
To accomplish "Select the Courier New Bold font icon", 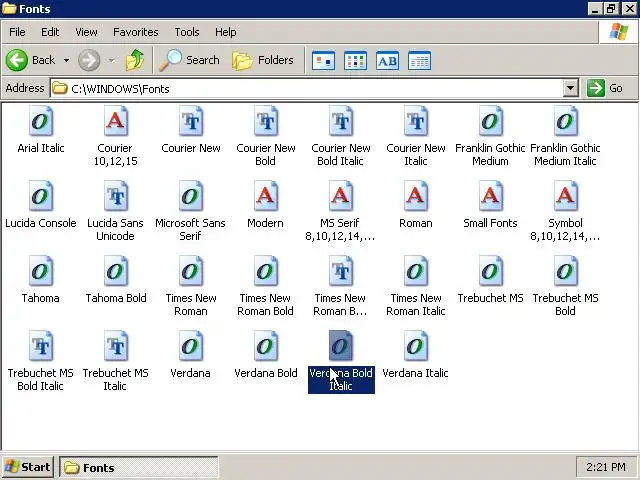I will pos(266,121).
